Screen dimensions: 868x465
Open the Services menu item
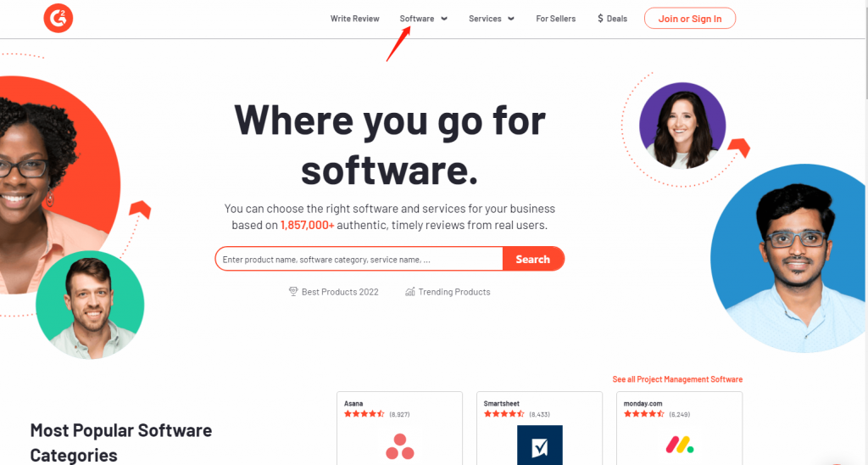(x=485, y=19)
